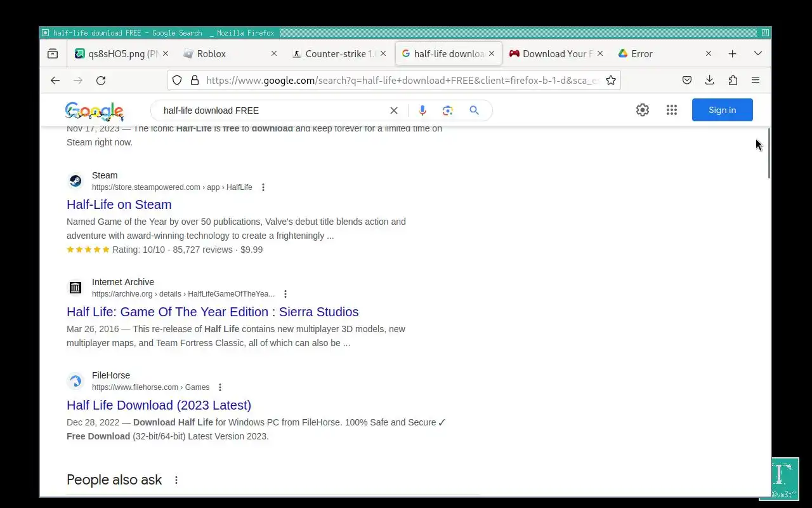The image size is (812, 508).
Task: Show site security lock info
Action: [195, 80]
